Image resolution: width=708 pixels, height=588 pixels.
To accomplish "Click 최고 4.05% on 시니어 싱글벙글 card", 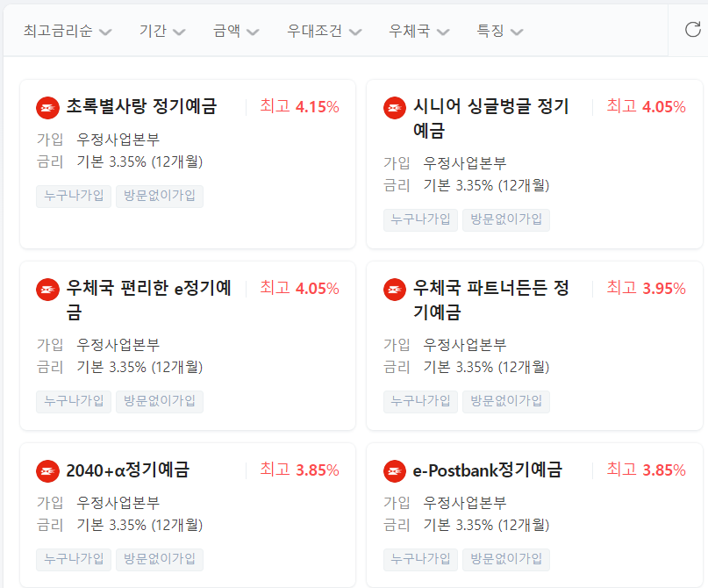I will pos(646,106).
